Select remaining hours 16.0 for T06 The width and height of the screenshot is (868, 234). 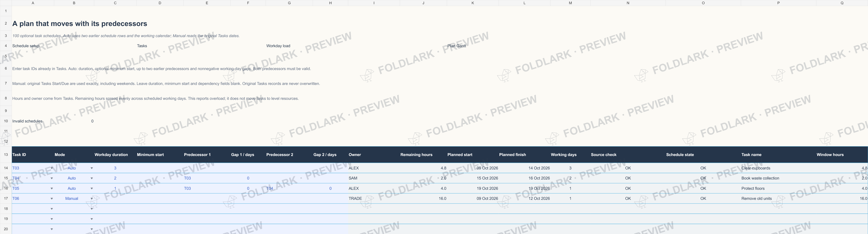[423, 199]
